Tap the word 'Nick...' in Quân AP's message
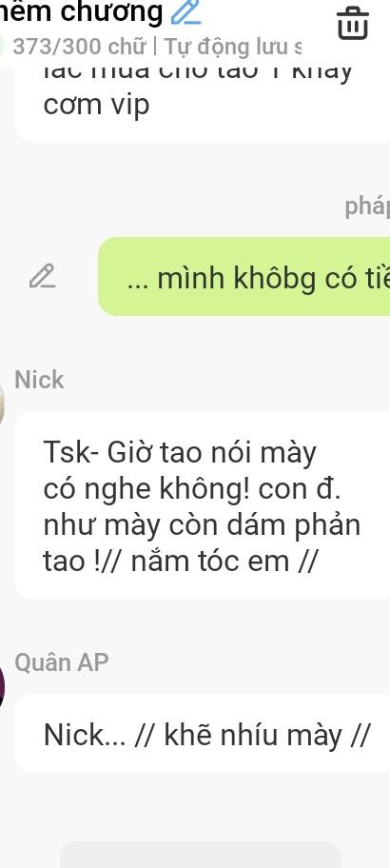390x868 pixels. pyautogui.click(x=84, y=735)
